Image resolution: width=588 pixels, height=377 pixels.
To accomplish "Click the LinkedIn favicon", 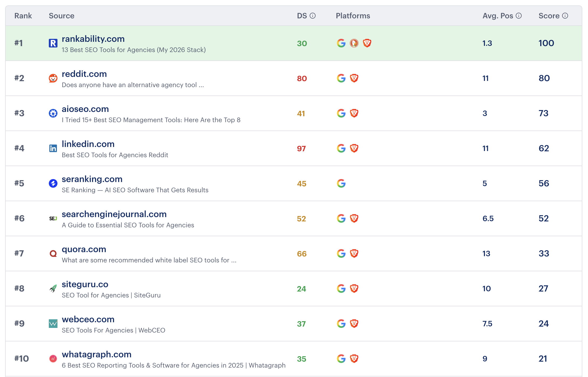I will [x=53, y=148].
